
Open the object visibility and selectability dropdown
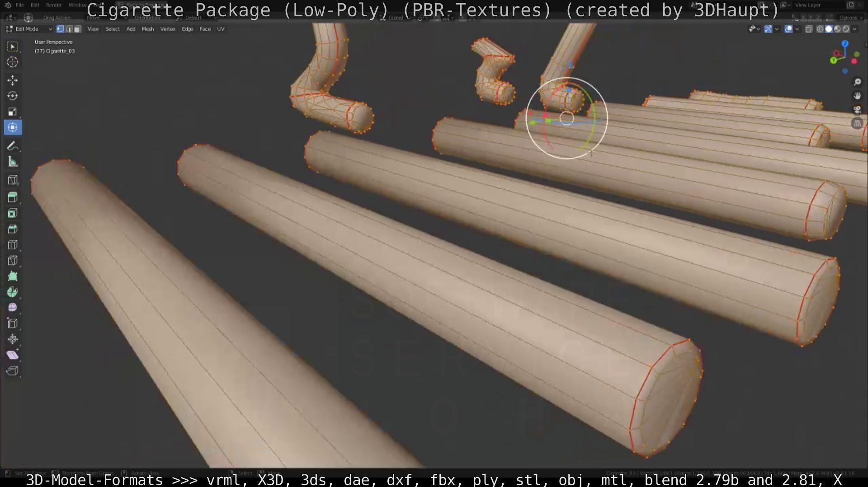point(754,29)
